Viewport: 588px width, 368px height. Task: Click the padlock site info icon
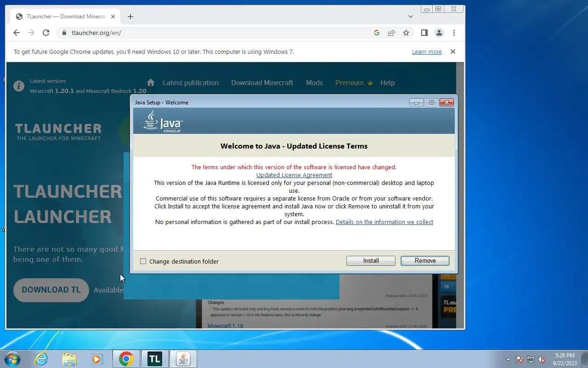click(x=64, y=33)
